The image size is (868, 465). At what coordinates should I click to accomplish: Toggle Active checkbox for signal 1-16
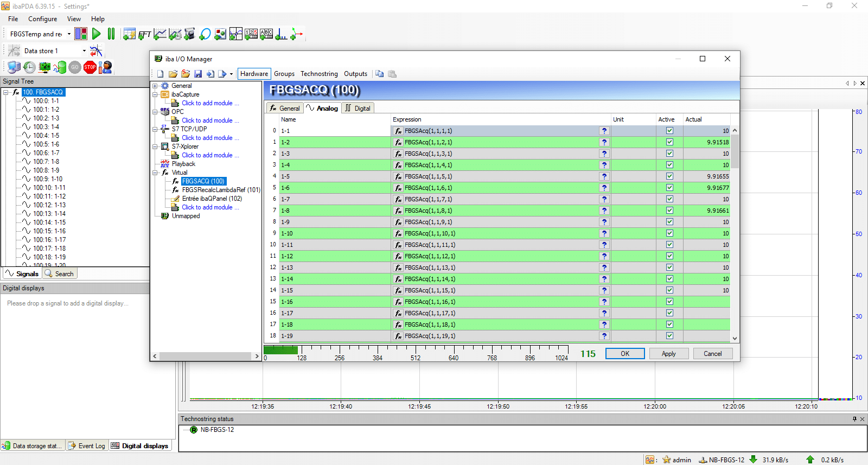(669, 302)
